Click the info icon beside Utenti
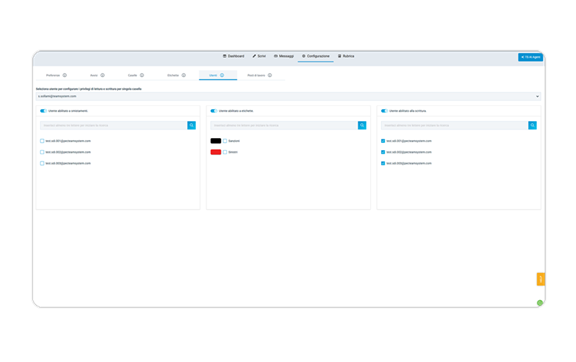576x362 pixels. (222, 75)
